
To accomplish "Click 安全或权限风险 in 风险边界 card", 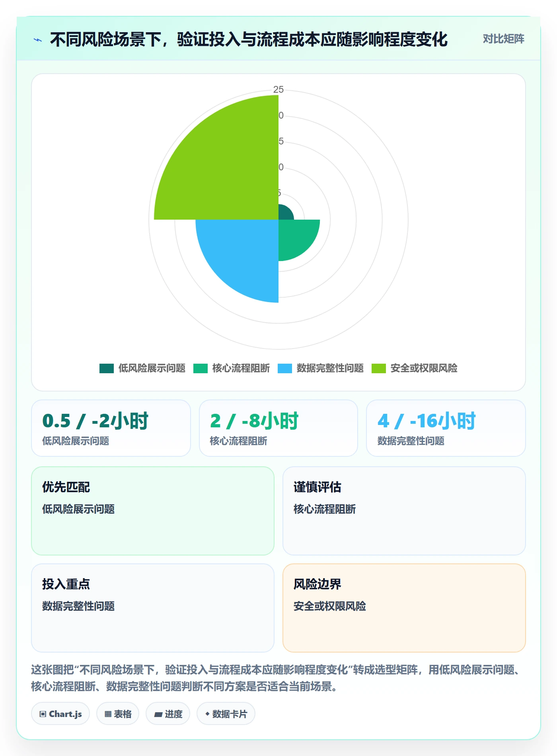I will tap(330, 606).
